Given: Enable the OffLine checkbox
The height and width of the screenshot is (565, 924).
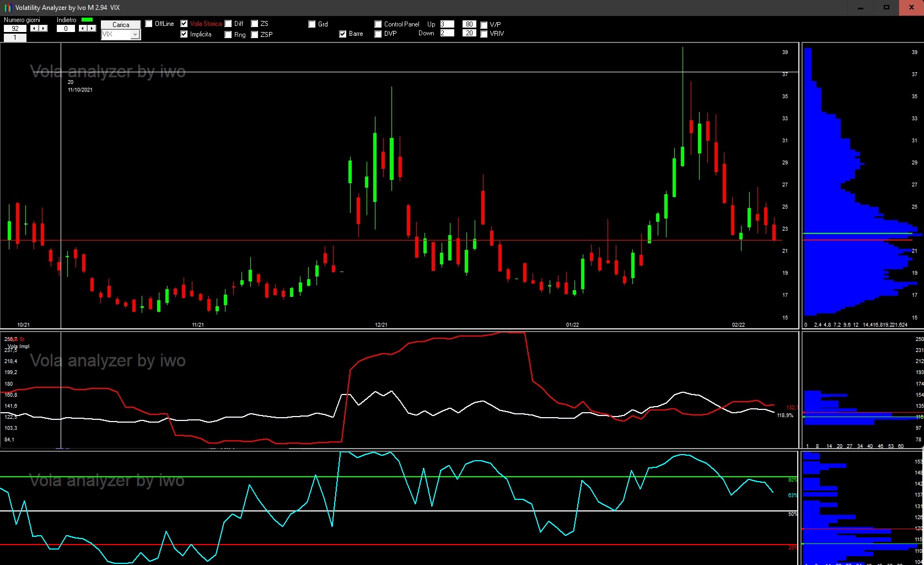Looking at the screenshot, I should click(x=149, y=24).
